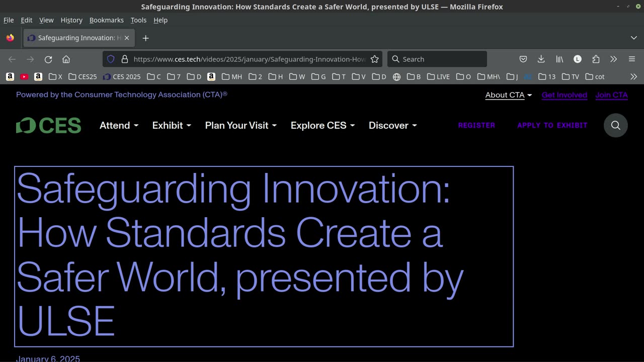The width and height of the screenshot is (644, 362).
Task: Click the Firefox Search box
Action: (437, 59)
